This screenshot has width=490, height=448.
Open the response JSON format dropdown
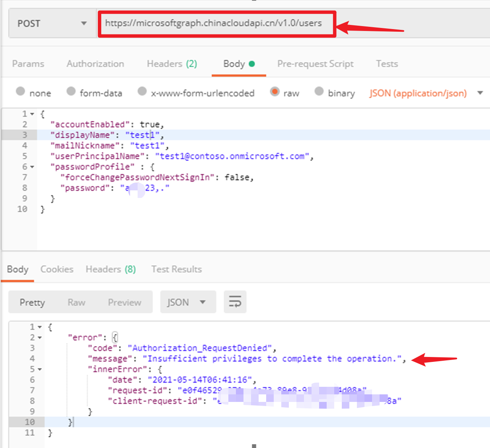[x=187, y=302]
